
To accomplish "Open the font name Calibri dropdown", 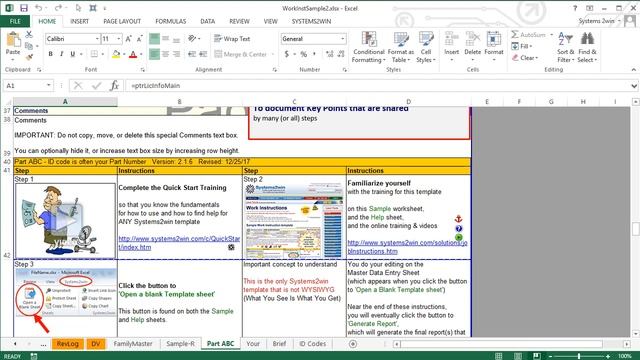I will point(98,39).
